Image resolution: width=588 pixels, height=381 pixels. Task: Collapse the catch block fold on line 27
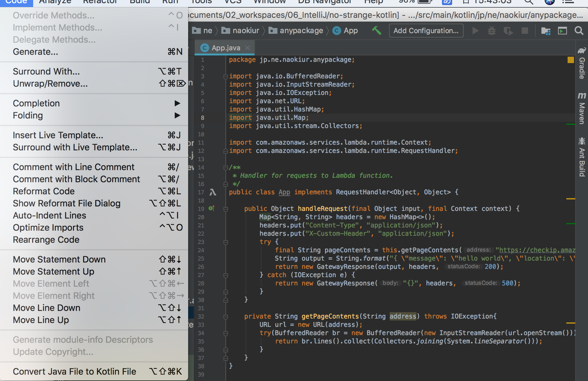pos(226,275)
